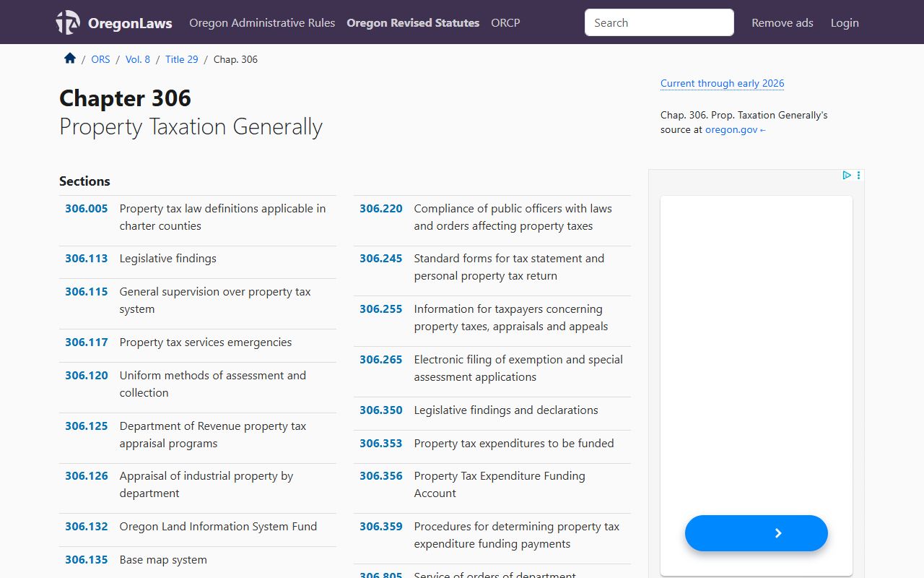Viewport: 924px width, 578px height.
Task: Click the OregonLaws logo icon
Action: point(69,22)
